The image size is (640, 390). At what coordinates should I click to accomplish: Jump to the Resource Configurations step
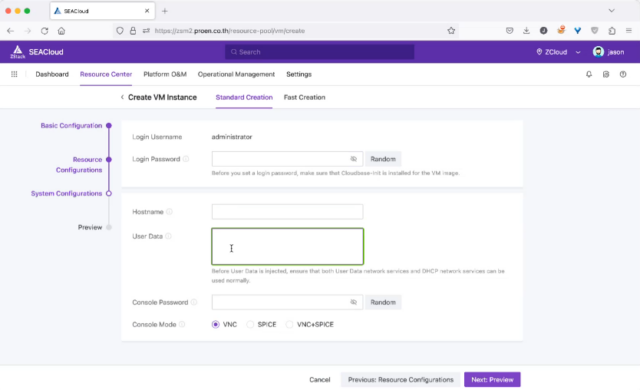coord(79,164)
